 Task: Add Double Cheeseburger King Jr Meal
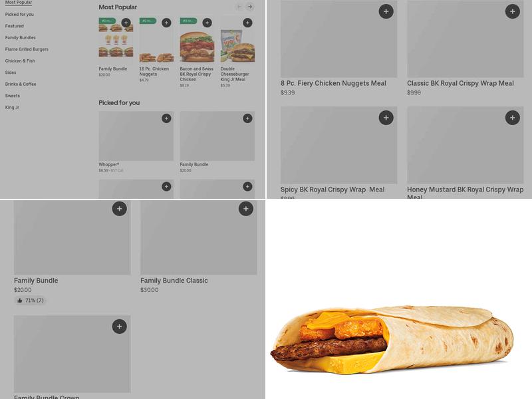point(247,23)
